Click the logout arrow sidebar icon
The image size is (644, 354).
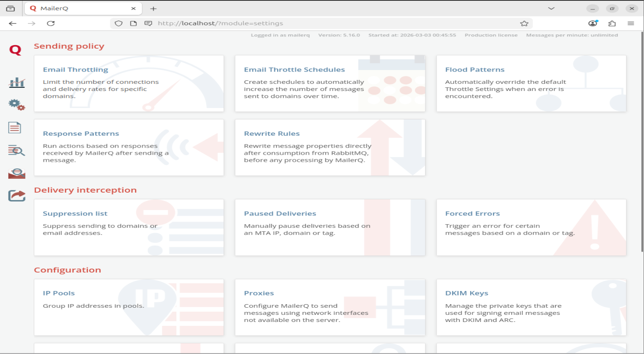[x=17, y=195]
